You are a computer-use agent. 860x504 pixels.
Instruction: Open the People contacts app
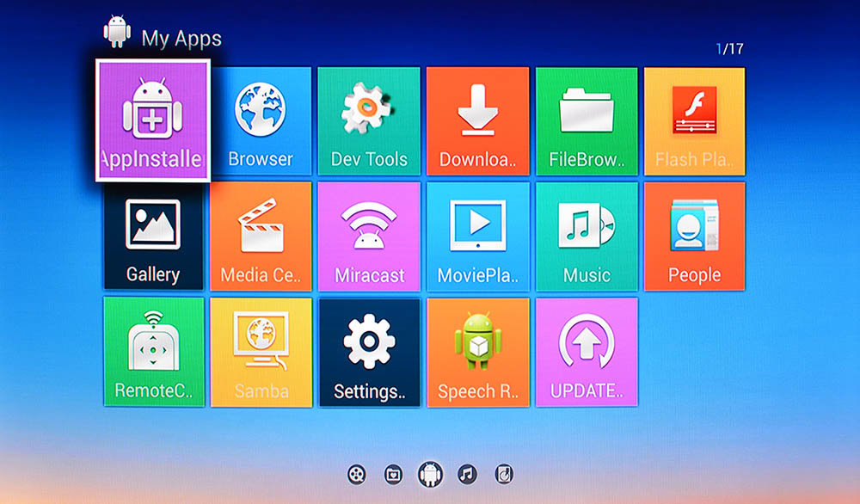[x=694, y=237]
